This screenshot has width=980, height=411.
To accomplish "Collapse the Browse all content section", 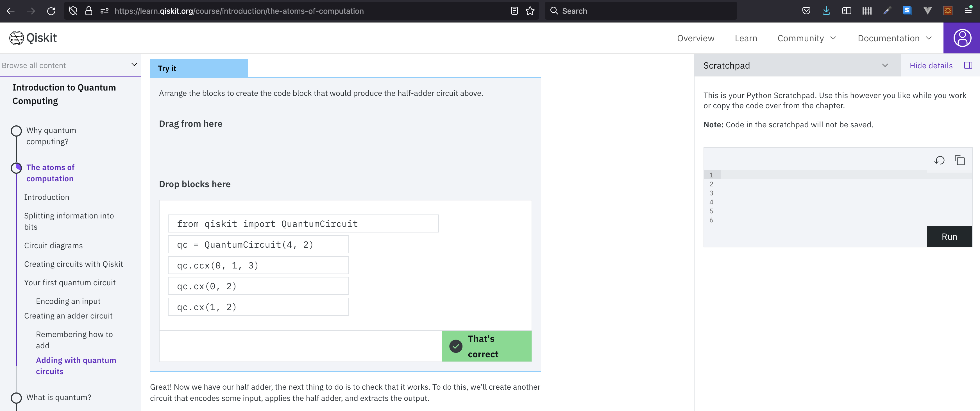I will pyautogui.click(x=133, y=65).
